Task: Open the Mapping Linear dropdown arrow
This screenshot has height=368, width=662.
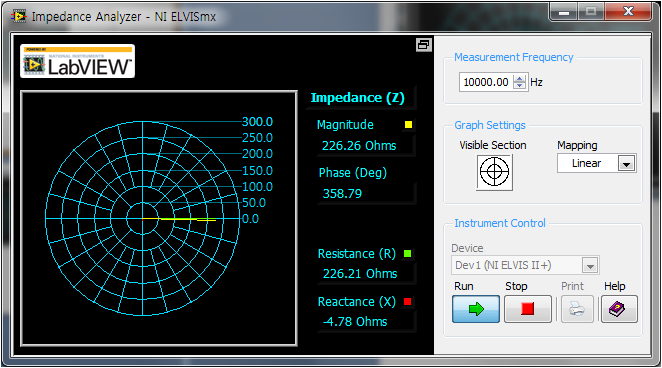Action: click(627, 164)
